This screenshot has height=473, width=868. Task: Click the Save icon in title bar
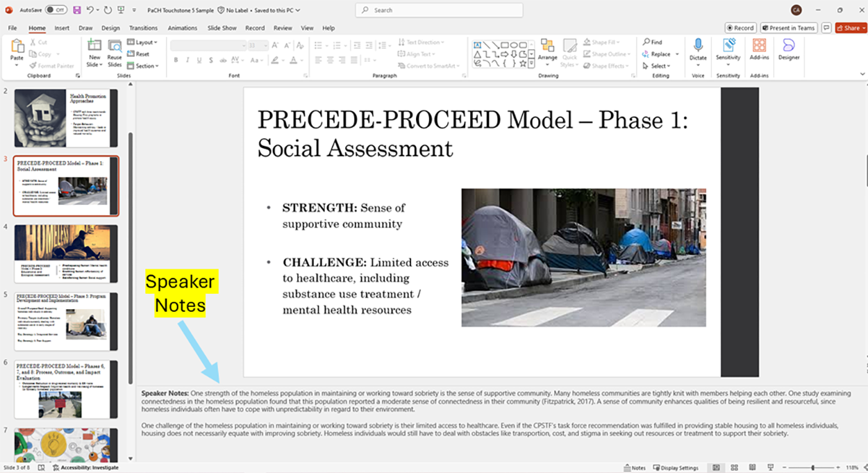76,10
